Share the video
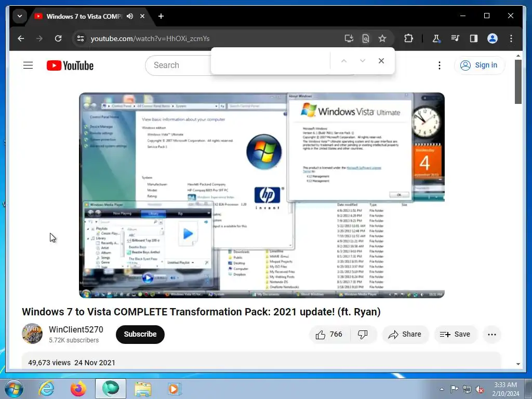Image resolution: width=532 pixels, height=399 pixels. pos(405,335)
